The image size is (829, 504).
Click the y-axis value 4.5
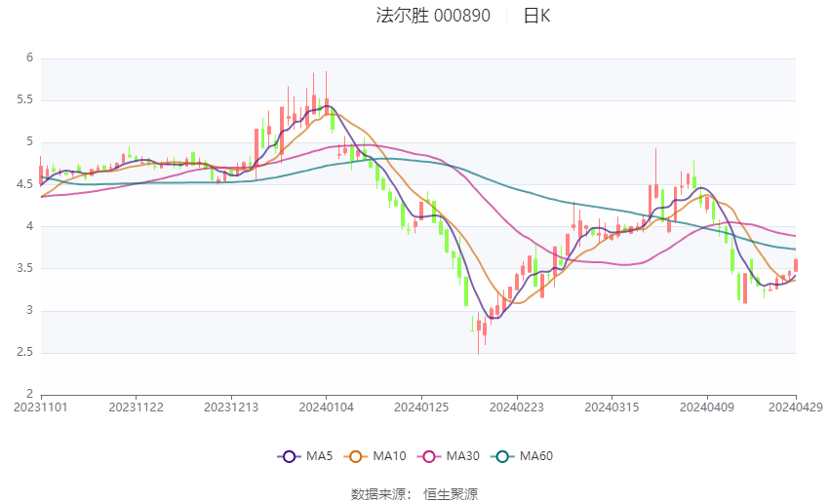coord(24,184)
